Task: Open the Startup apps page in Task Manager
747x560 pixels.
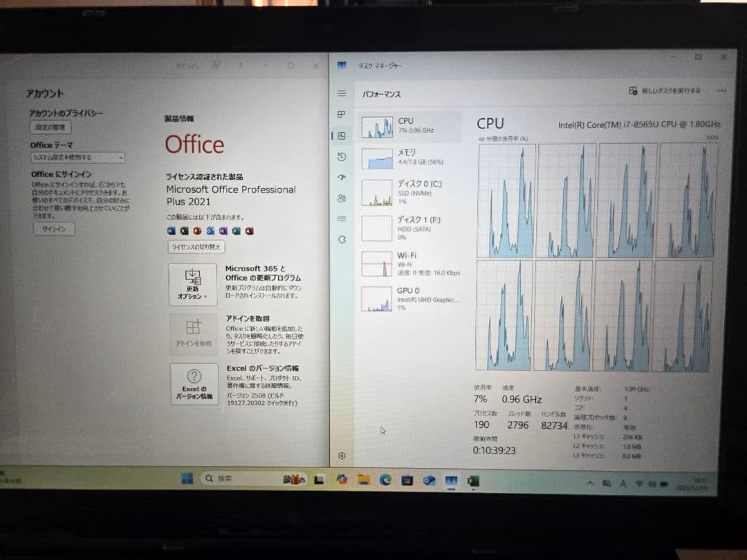Action: pyautogui.click(x=341, y=177)
